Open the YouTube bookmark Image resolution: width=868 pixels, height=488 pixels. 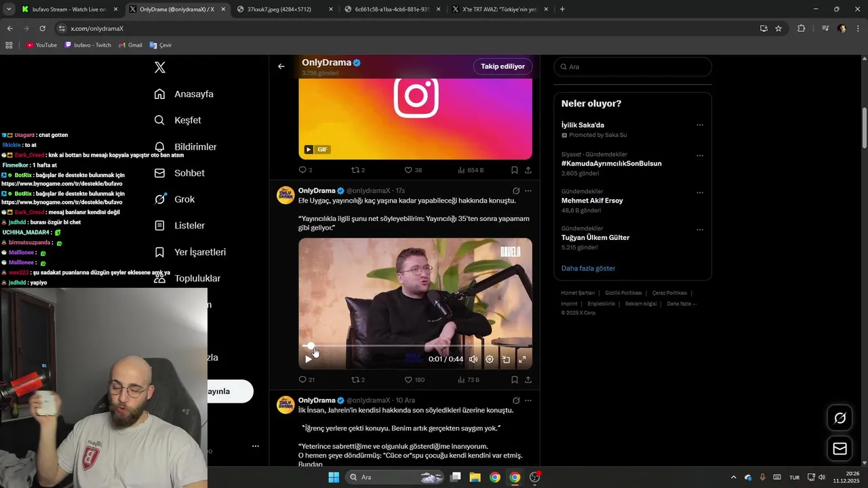(41, 45)
